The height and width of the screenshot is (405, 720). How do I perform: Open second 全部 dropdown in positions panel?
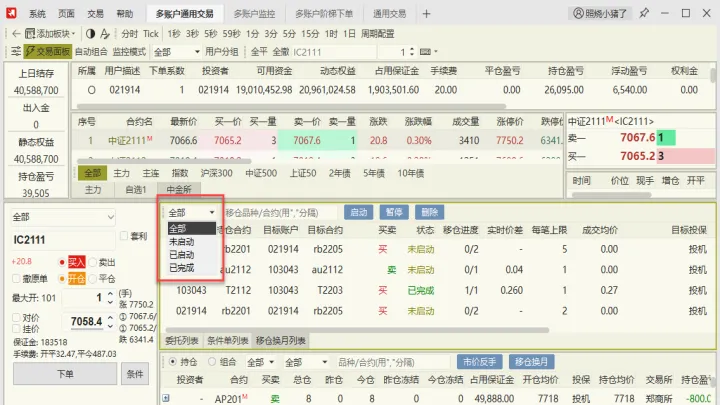306,362
